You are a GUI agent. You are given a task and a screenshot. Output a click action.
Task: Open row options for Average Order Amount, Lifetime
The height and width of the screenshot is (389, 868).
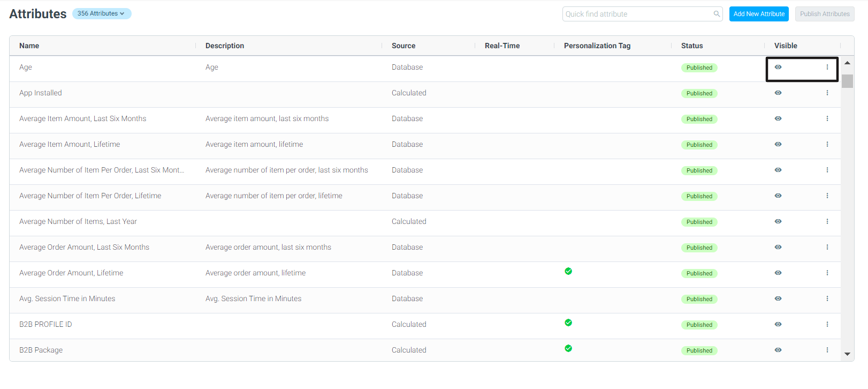pos(827,273)
